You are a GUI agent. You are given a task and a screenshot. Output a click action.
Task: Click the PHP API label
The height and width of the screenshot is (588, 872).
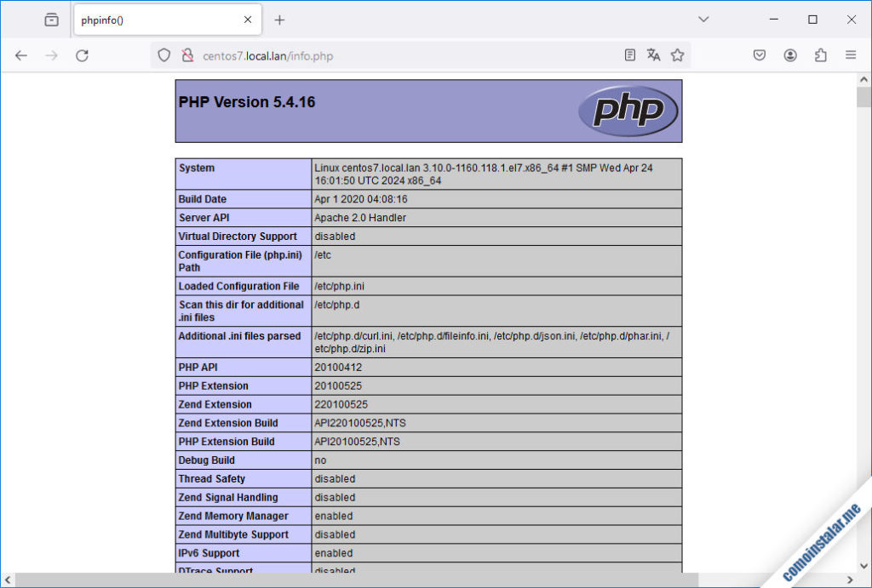pyautogui.click(x=198, y=368)
